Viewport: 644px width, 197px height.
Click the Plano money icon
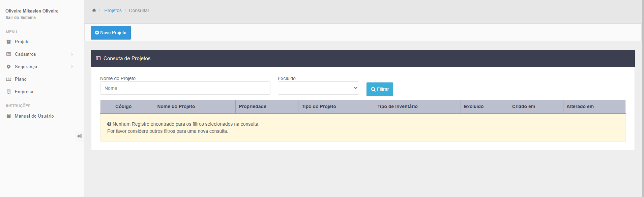pyautogui.click(x=9, y=79)
